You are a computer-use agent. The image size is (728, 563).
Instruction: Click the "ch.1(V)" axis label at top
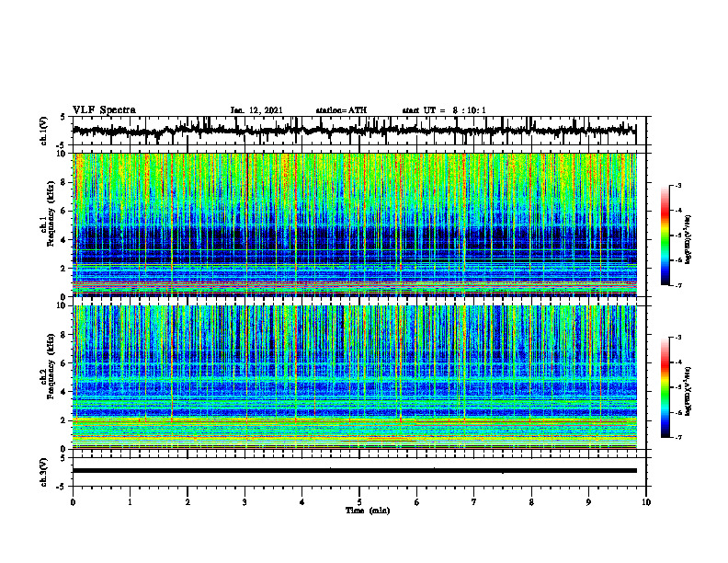pyautogui.click(x=45, y=131)
